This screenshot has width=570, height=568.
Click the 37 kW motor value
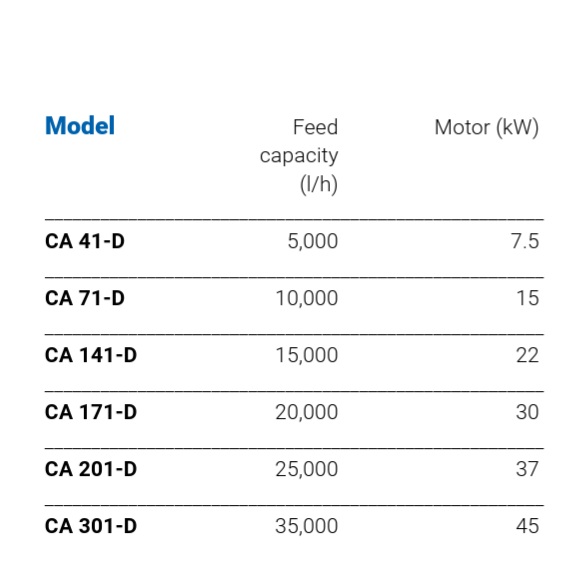(527, 469)
